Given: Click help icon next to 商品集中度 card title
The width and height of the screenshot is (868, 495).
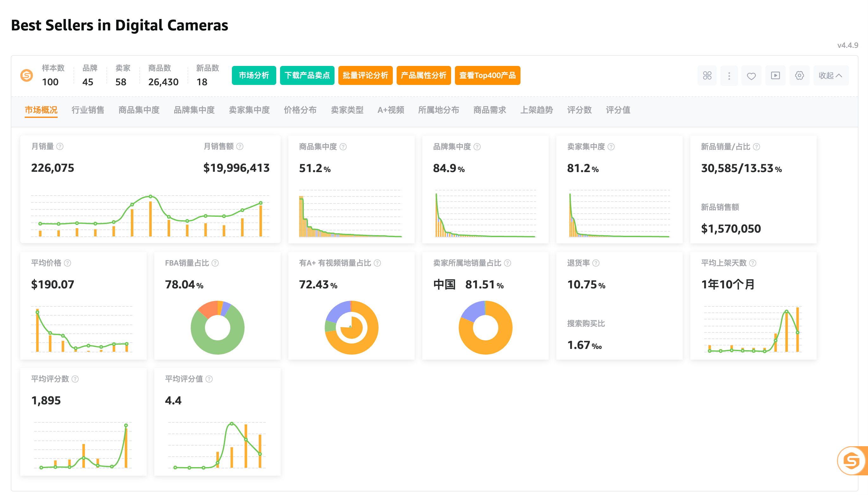Looking at the screenshot, I should [x=343, y=147].
